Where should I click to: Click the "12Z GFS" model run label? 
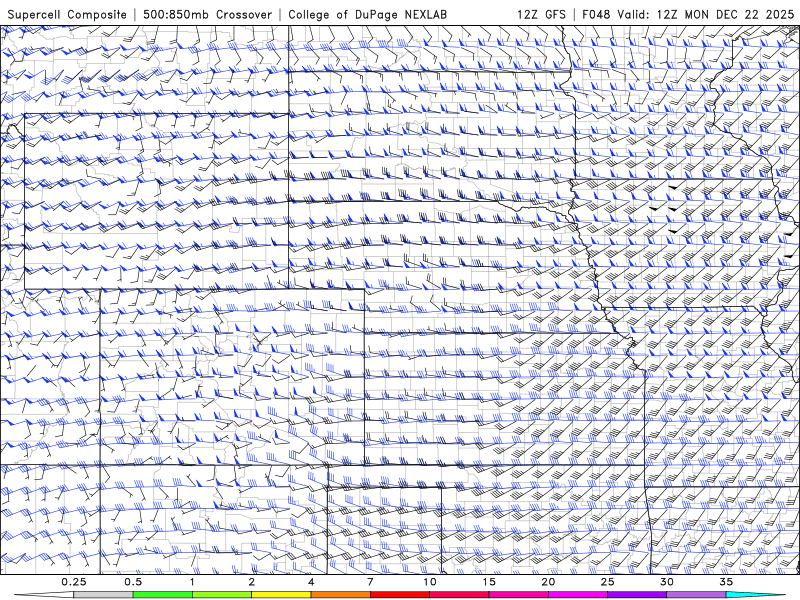tap(541, 14)
